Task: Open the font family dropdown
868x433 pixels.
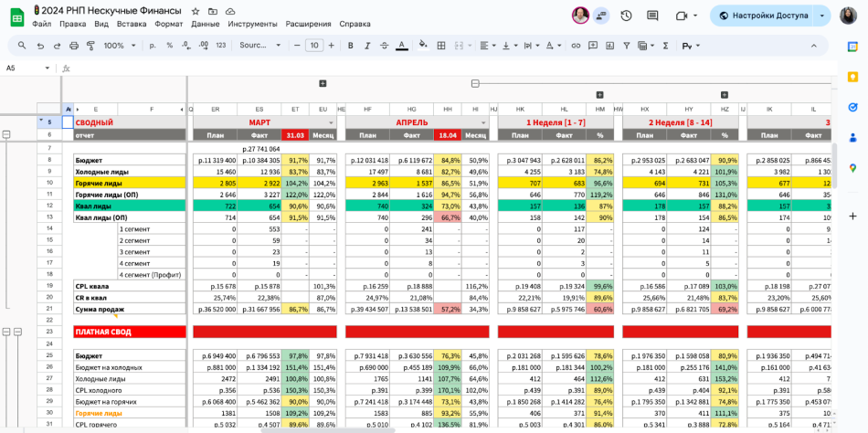Action: [259, 46]
